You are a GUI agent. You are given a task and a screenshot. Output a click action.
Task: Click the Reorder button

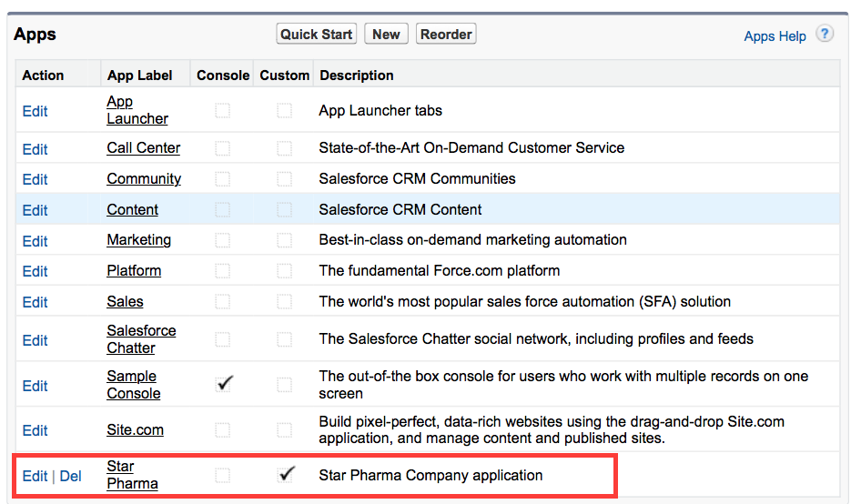446,34
